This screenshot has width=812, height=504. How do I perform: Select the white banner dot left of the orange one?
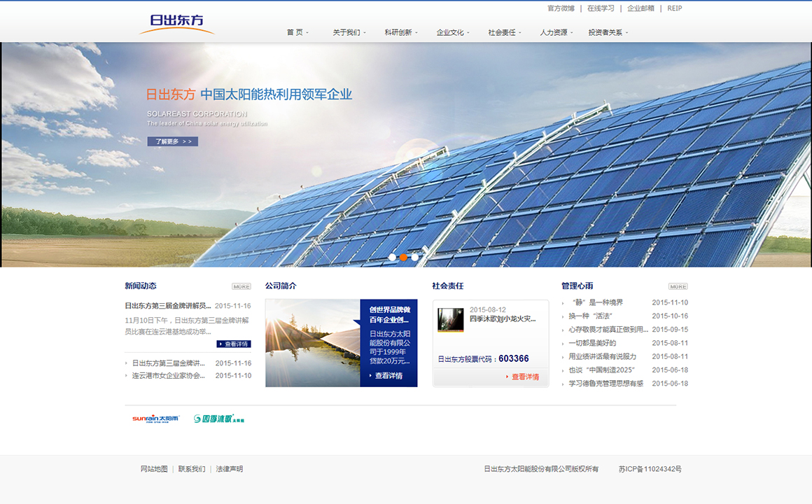(x=392, y=257)
